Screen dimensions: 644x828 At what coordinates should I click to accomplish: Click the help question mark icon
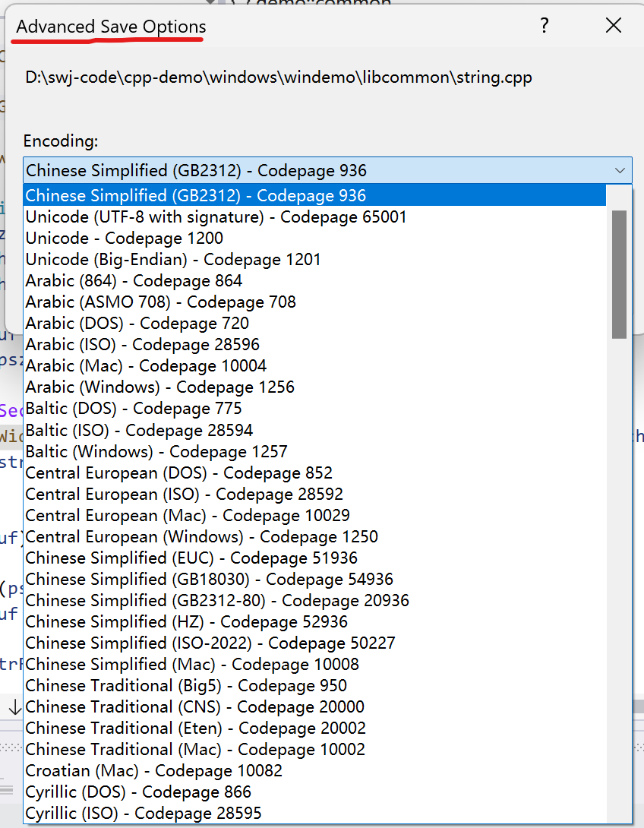point(545,26)
